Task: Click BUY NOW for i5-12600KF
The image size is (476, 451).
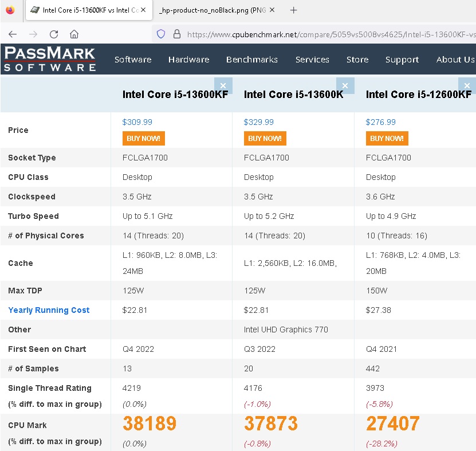Action: tap(387, 139)
